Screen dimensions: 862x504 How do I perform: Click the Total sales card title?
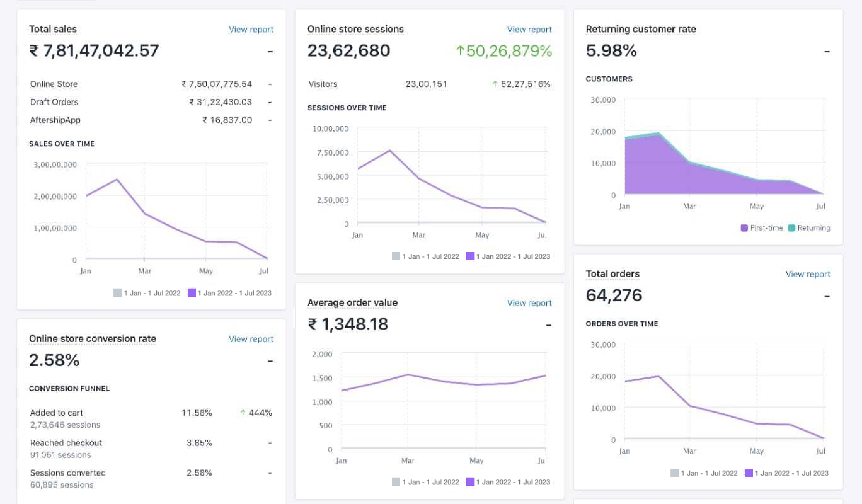[x=53, y=29]
